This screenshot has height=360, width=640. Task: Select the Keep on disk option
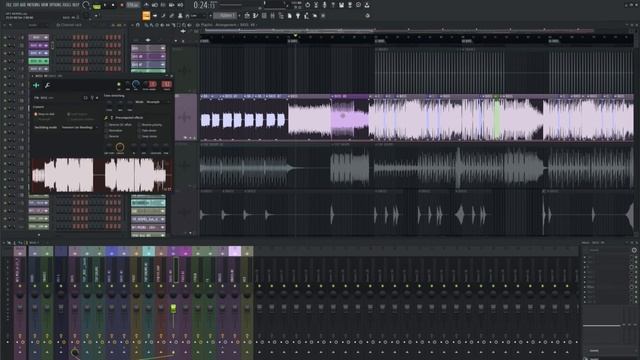(44, 114)
